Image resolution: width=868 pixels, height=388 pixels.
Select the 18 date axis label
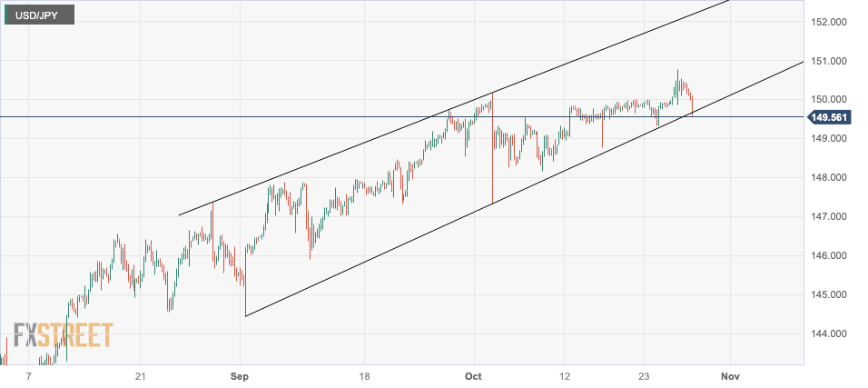coord(364,376)
